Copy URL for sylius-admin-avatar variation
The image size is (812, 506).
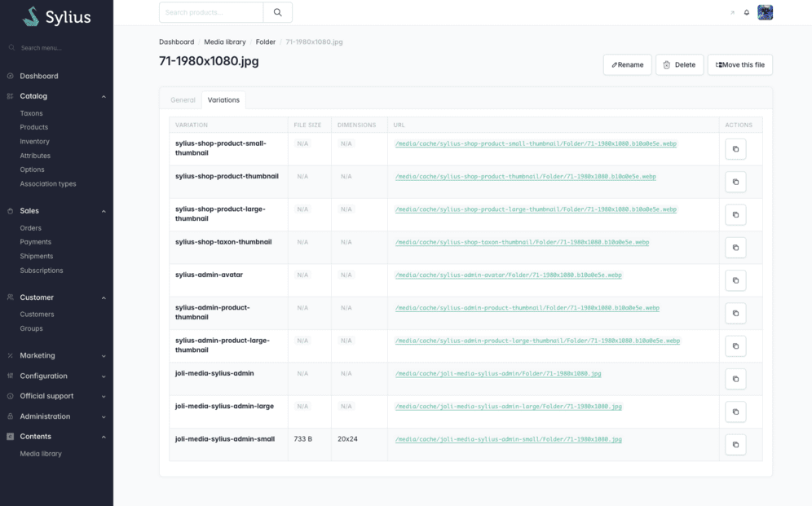(x=735, y=280)
